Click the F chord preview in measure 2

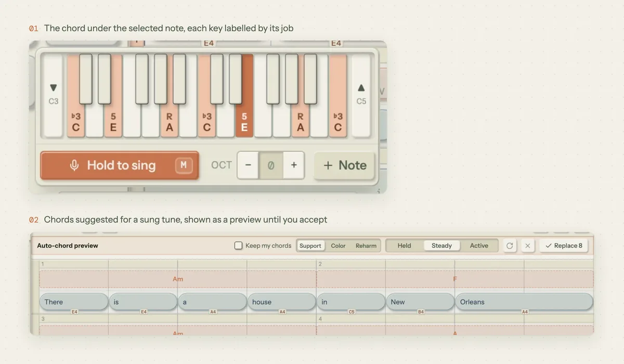click(x=455, y=279)
